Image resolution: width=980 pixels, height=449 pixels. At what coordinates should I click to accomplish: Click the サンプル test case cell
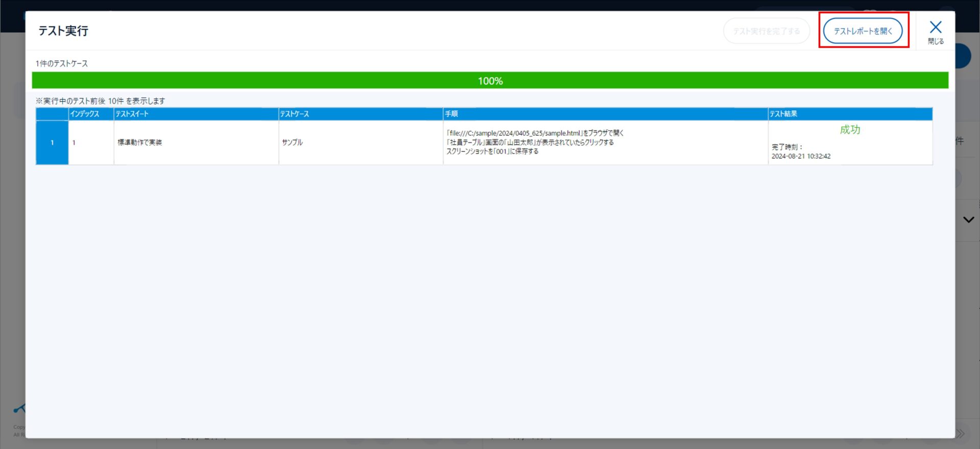click(x=292, y=143)
